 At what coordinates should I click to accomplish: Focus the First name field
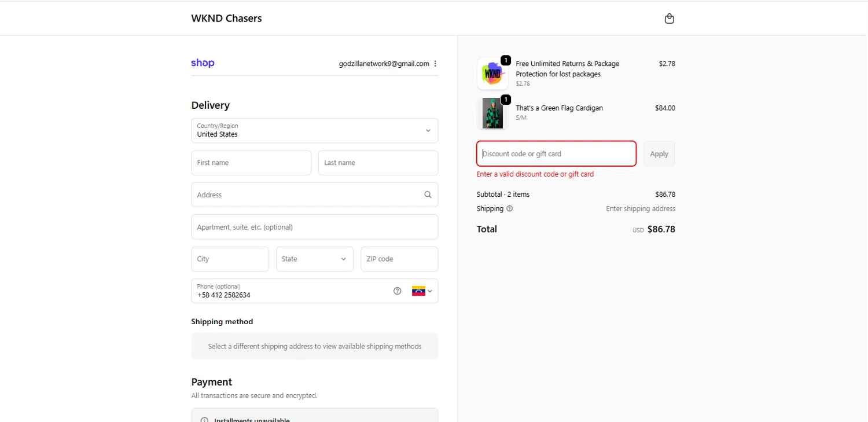click(251, 163)
